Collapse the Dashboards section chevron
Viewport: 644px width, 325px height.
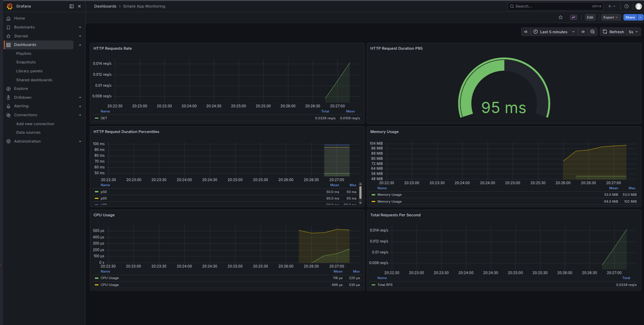80,45
